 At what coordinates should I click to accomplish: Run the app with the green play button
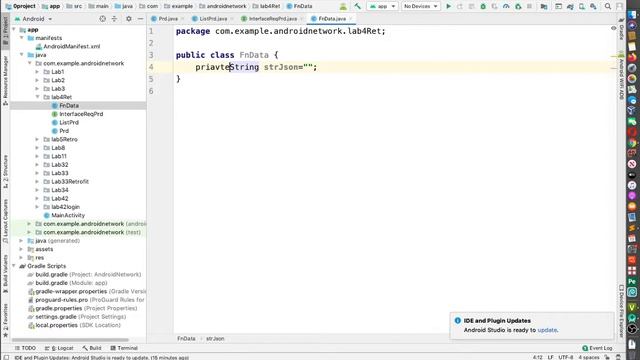(x=448, y=7)
